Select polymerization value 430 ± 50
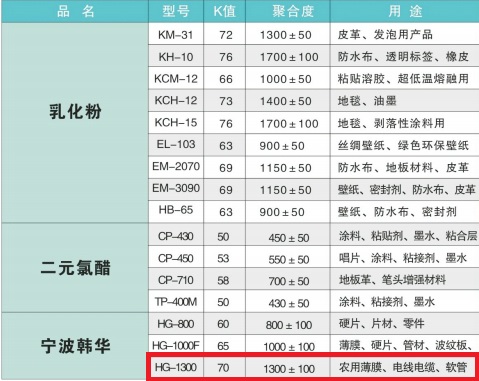 pyautogui.click(x=289, y=303)
